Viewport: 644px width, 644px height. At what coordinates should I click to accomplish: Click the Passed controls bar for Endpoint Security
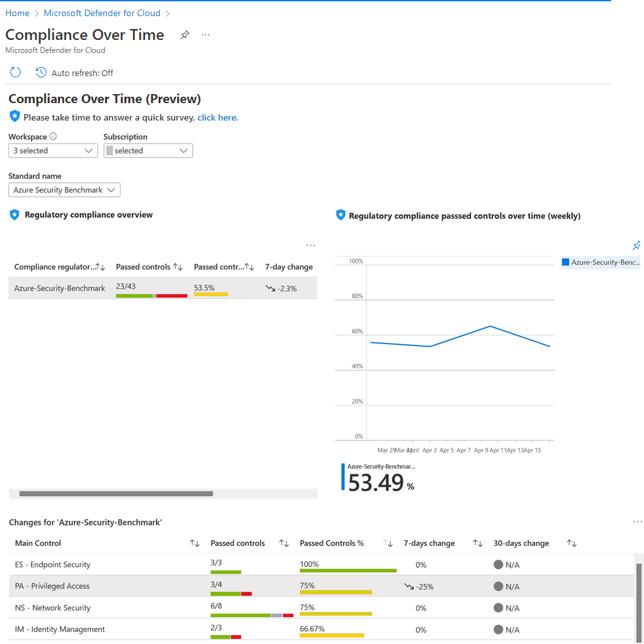coord(225,571)
